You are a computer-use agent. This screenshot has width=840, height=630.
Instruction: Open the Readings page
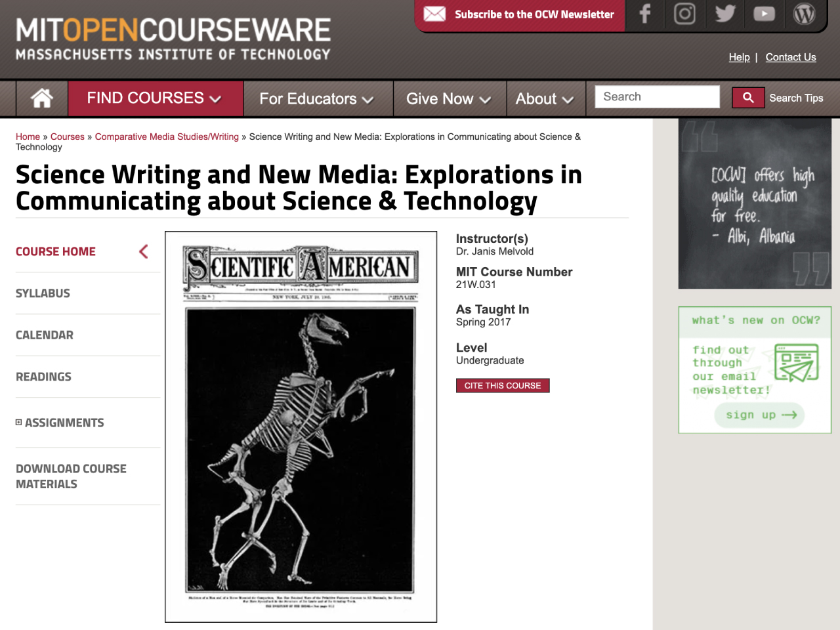pyautogui.click(x=43, y=377)
